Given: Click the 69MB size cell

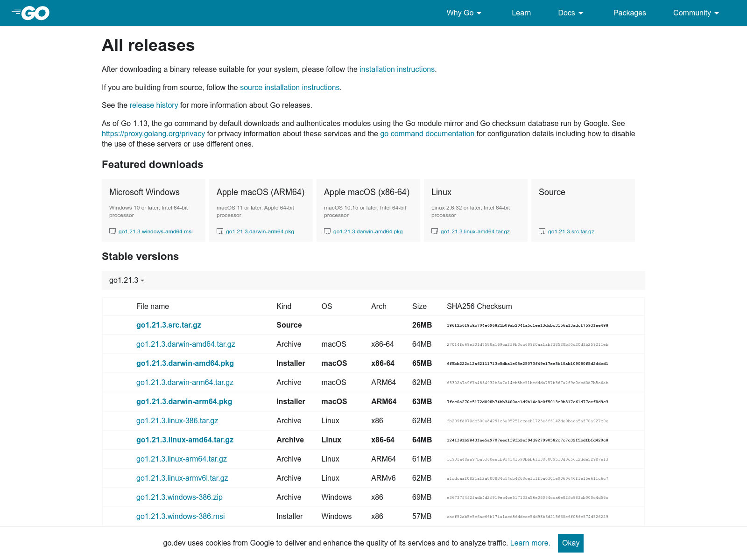Looking at the screenshot, I should click(422, 497).
